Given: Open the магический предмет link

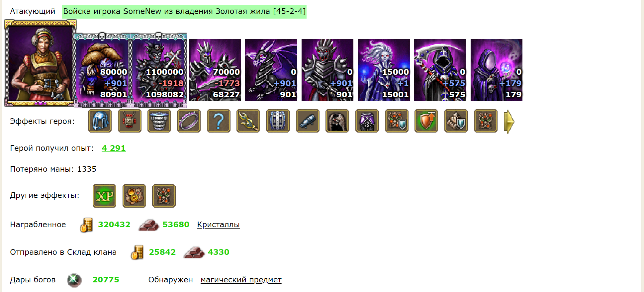Looking at the screenshot, I should click(x=241, y=280).
